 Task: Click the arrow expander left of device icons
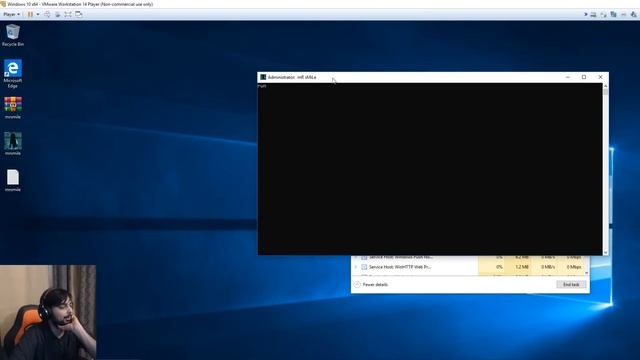[x=586, y=14]
